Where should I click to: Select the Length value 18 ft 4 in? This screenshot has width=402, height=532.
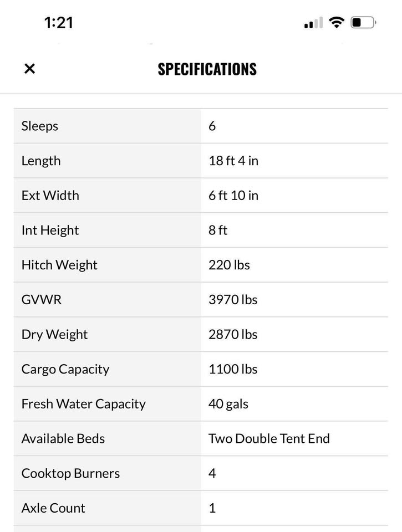tap(233, 161)
